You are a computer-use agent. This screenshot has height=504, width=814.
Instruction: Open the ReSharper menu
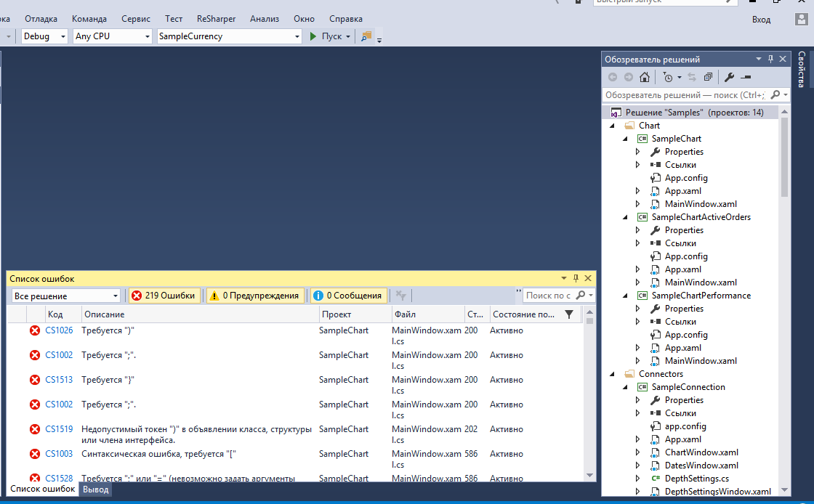click(x=216, y=19)
